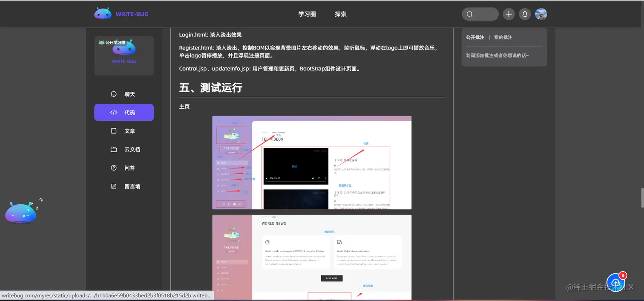Open the 公开学习圈 WRITE-BUG card

(x=124, y=55)
